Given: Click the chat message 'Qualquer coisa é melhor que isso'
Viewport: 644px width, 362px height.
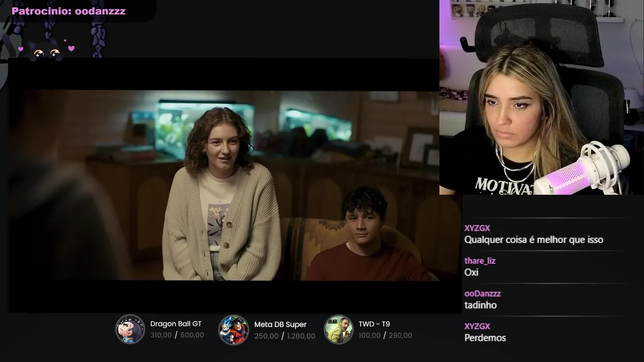Looking at the screenshot, I should [x=534, y=240].
